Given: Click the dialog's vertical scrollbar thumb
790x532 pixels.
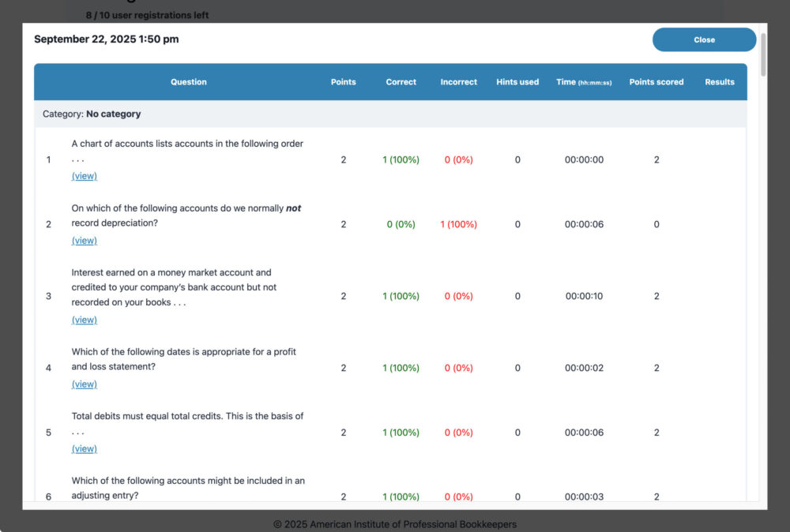Looking at the screenshot, I should [x=763, y=55].
